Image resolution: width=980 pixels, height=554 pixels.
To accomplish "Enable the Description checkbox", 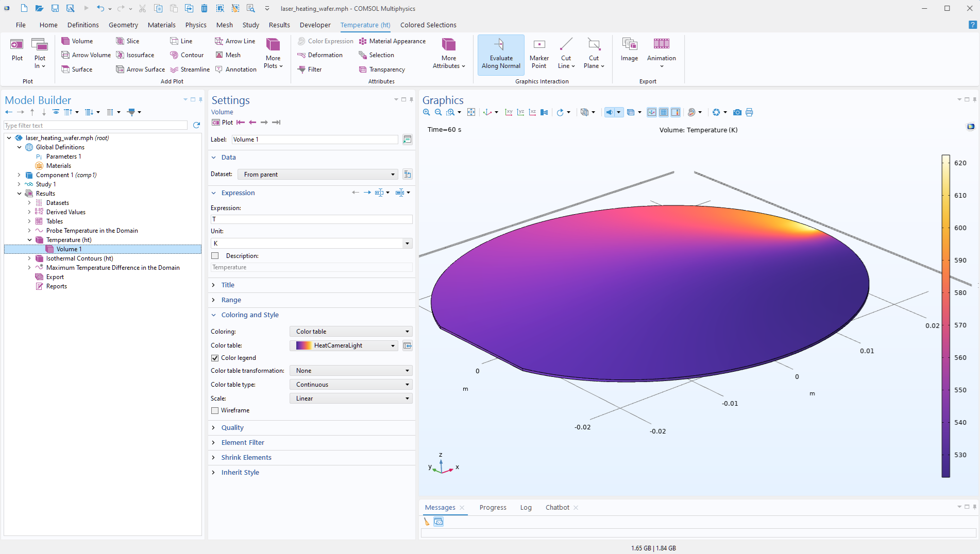I will [x=215, y=256].
